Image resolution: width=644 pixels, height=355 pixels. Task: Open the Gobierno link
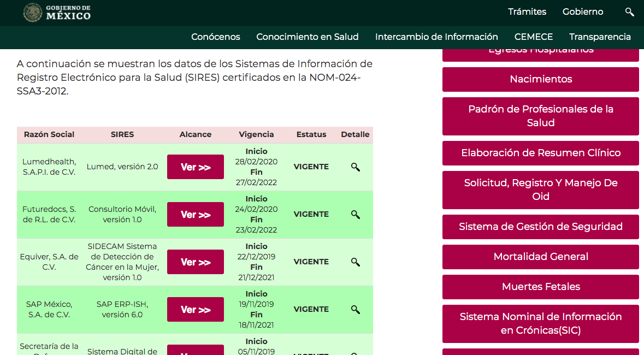(x=583, y=12)
